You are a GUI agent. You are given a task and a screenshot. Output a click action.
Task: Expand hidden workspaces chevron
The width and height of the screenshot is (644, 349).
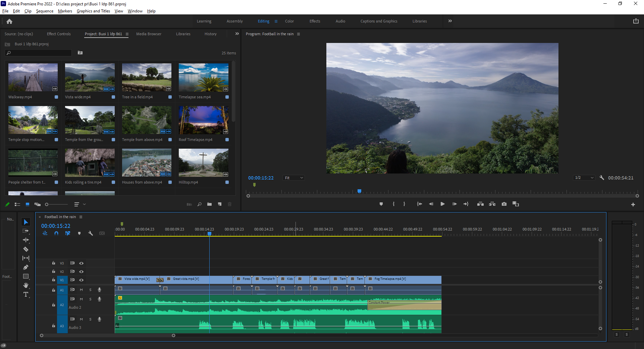click(x=450, y=21)
